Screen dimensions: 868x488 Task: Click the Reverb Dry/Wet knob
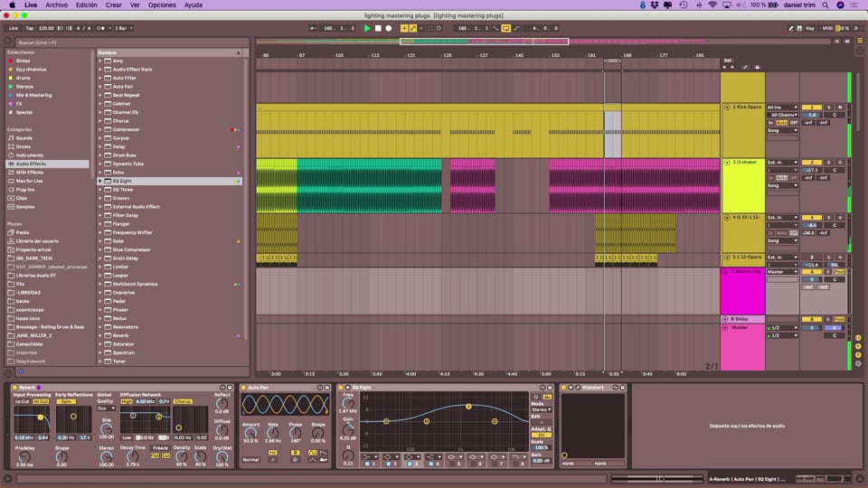click(x=222, y=457)
